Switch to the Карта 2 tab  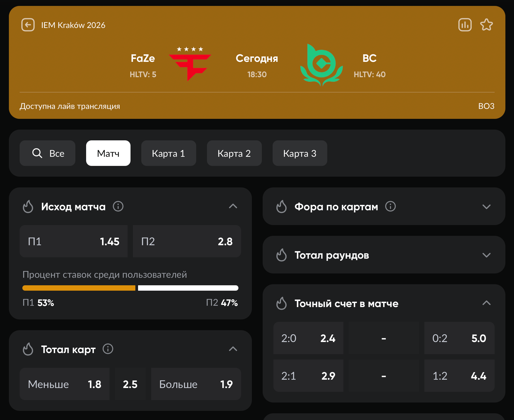(234, 153)
